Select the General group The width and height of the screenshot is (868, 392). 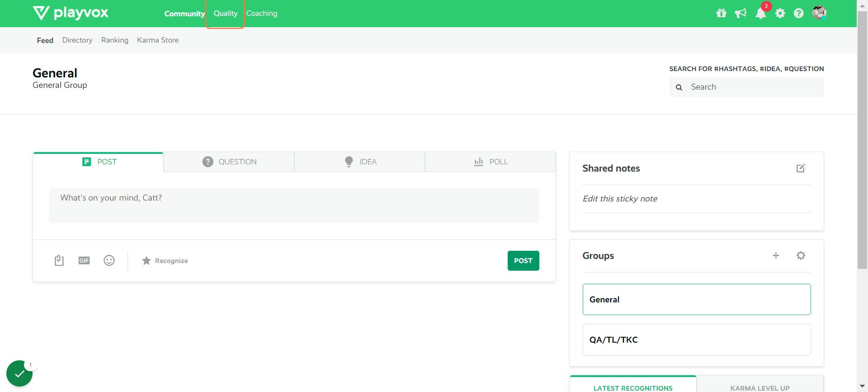(x=696, y=300)
